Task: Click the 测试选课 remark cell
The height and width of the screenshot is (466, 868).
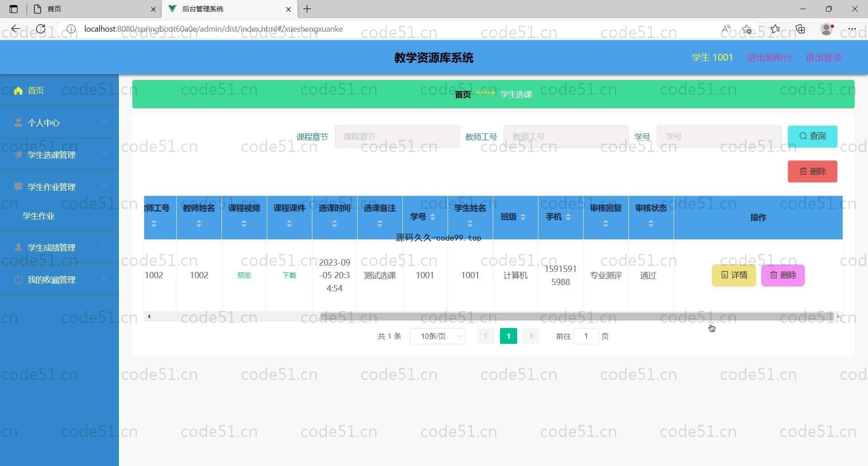Action: point(380,275)
